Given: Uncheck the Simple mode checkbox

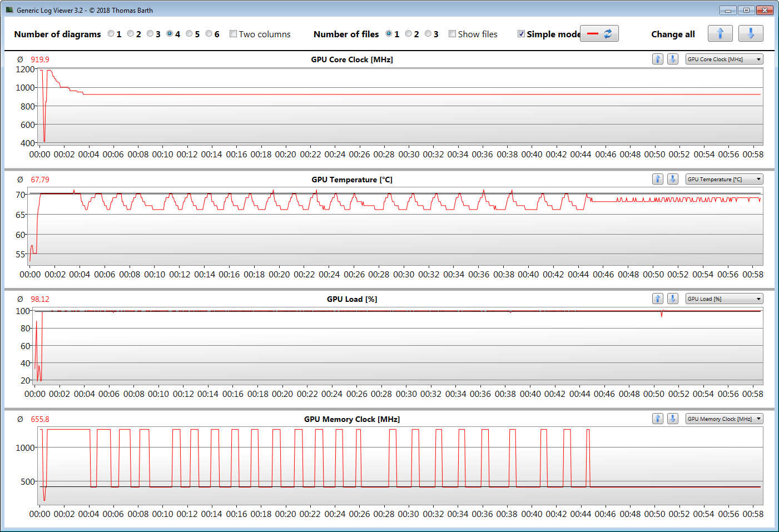Looking at the screenshot, I should [521, 34].
